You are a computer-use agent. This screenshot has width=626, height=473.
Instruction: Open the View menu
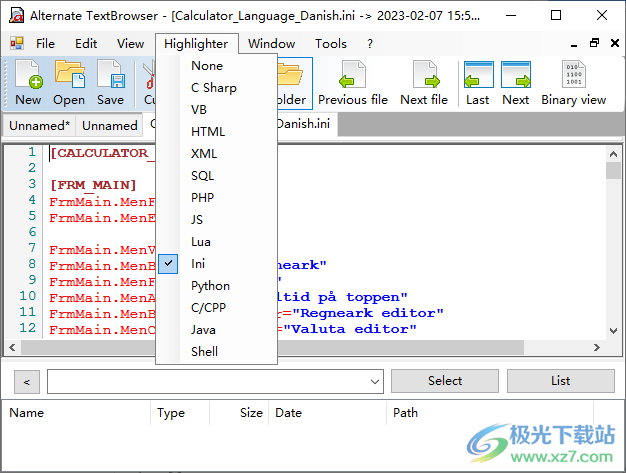point(130,44)
